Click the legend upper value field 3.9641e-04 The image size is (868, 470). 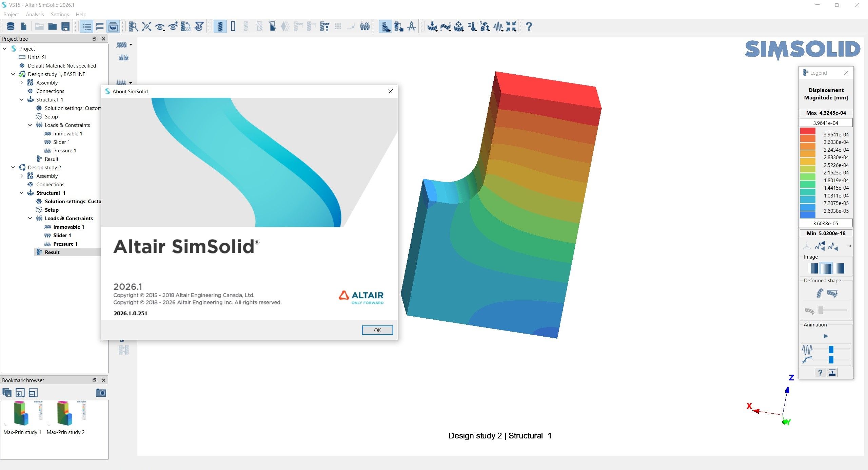point(826,123)
